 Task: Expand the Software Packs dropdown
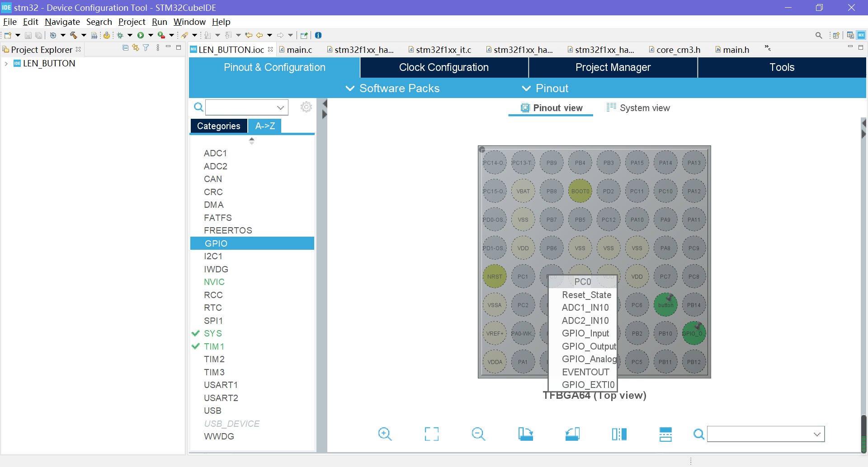pyautogui.click(x=392, y=89)
